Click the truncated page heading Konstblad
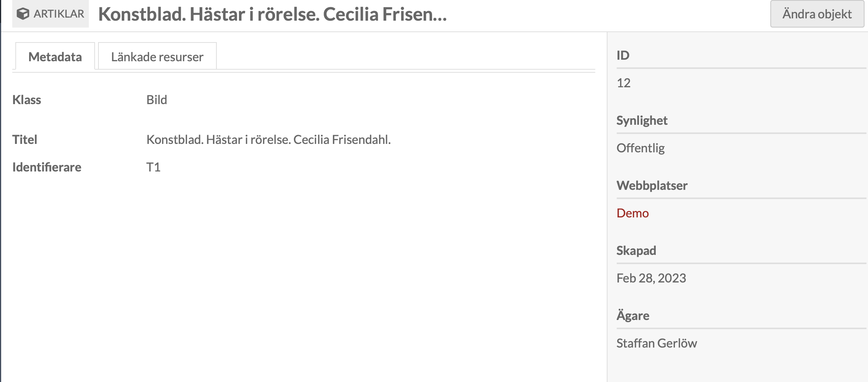Screen dimensions: 868x382 272,14
